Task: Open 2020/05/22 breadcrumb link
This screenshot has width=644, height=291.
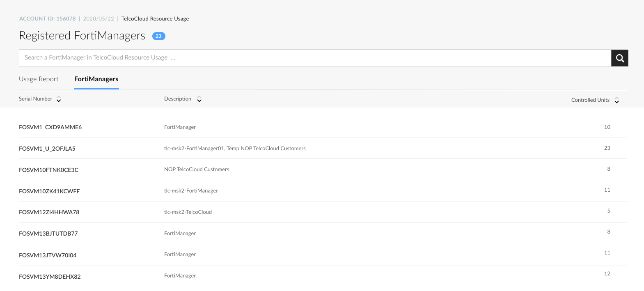Action: coord(99,19)
